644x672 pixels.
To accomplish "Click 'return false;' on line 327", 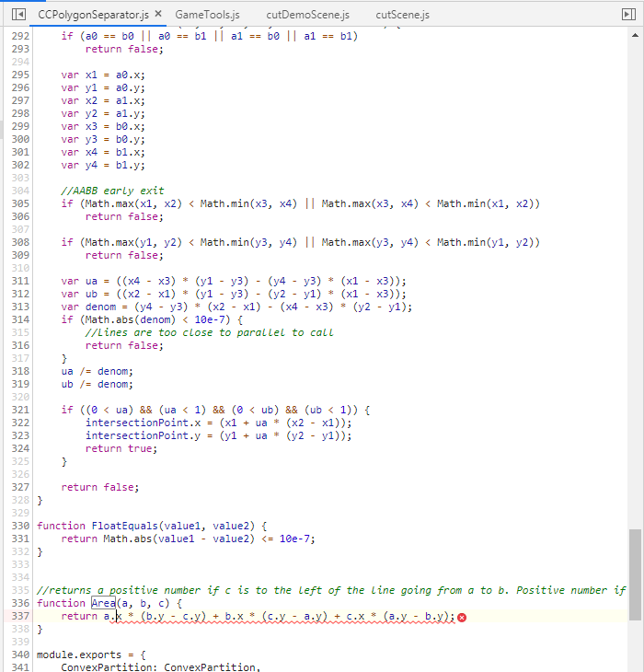I will coord(100,487).
